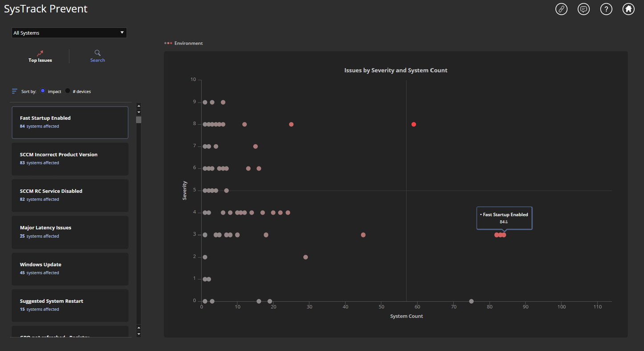Click the point at severity 2, count 29

[305, 257]
